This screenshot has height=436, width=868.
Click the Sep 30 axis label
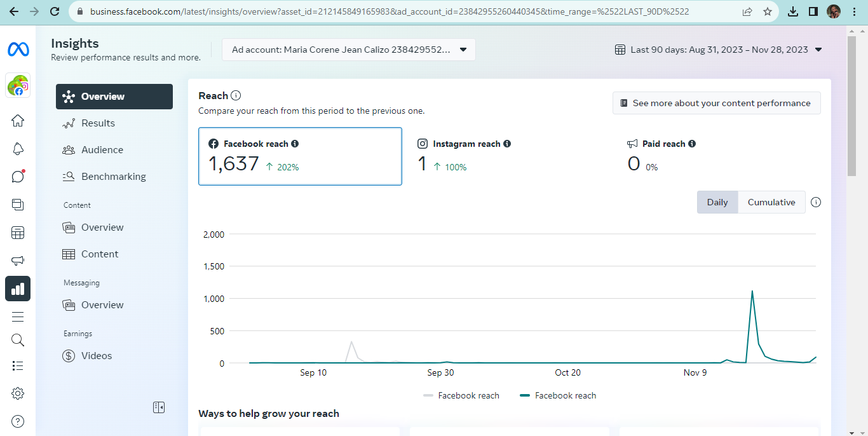(x=440, y=372)
